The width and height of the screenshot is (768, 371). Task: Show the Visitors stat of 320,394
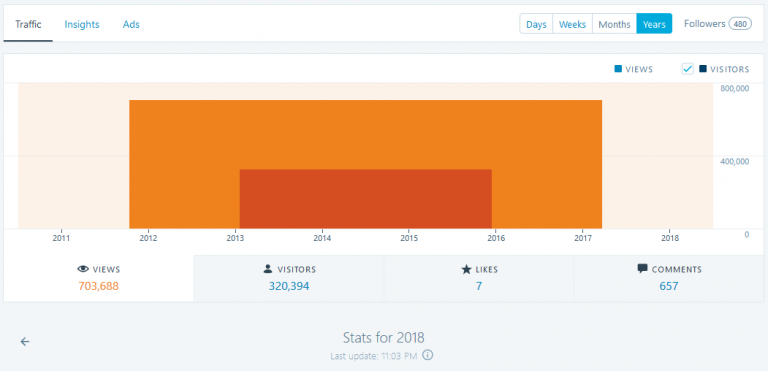click(289, 278)
